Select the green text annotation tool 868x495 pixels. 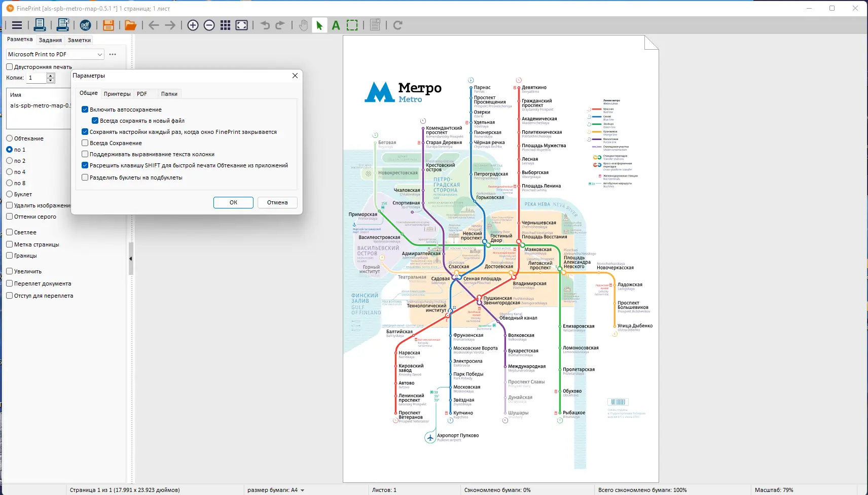[336, 25]
